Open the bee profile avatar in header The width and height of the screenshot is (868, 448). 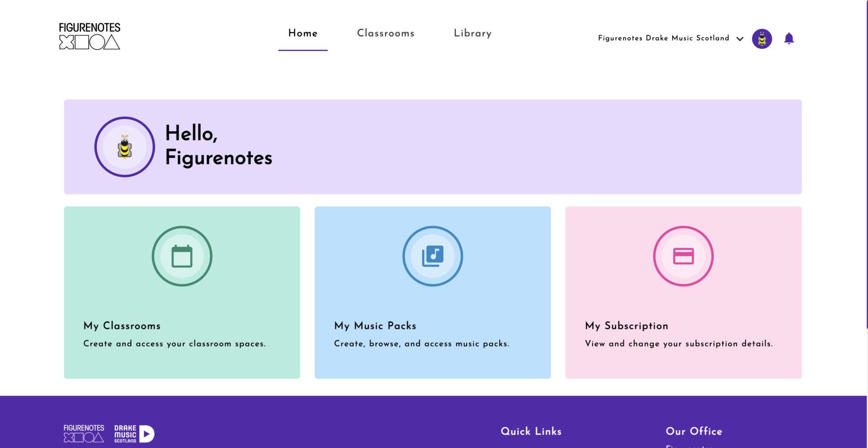click(762, 39)
